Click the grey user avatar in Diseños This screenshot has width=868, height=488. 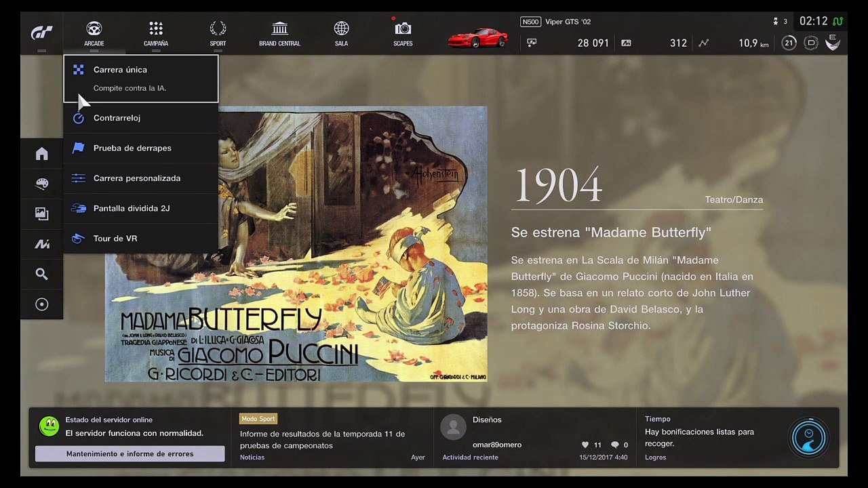click(453, 427)
